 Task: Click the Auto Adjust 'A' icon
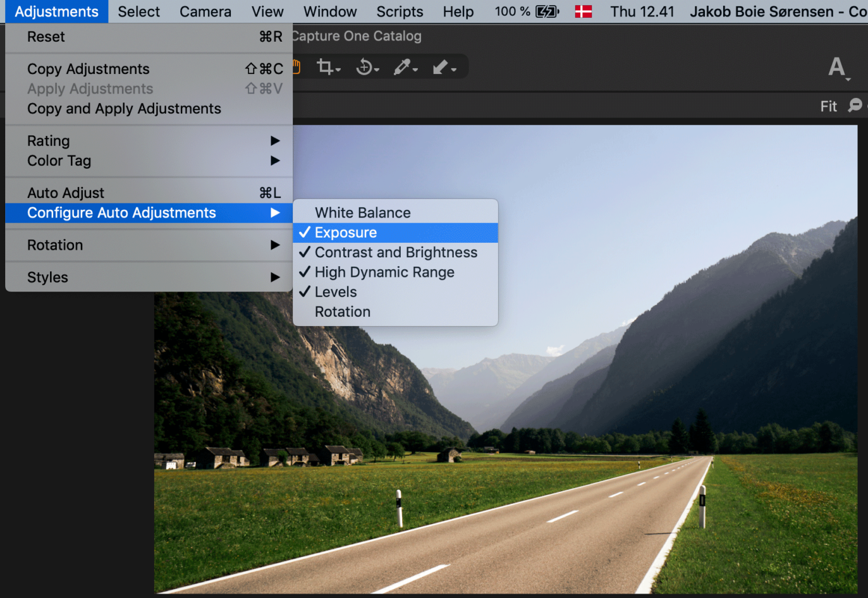click(x=837, y=67)
